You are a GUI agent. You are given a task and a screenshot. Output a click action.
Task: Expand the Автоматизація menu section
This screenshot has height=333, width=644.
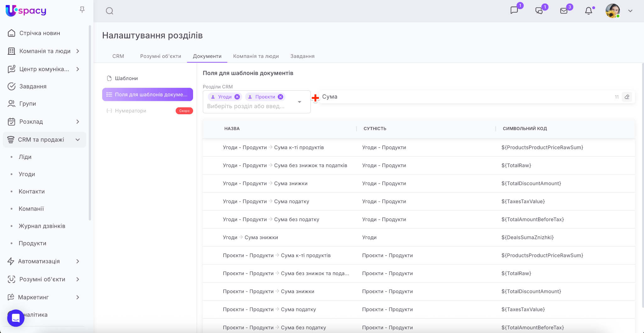(x=78, y=261)
